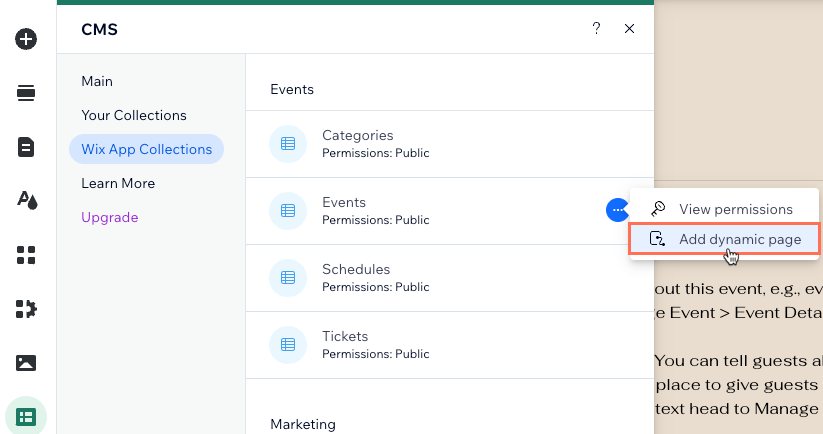Click the green CMS table icon

click(x=26, y=417)
